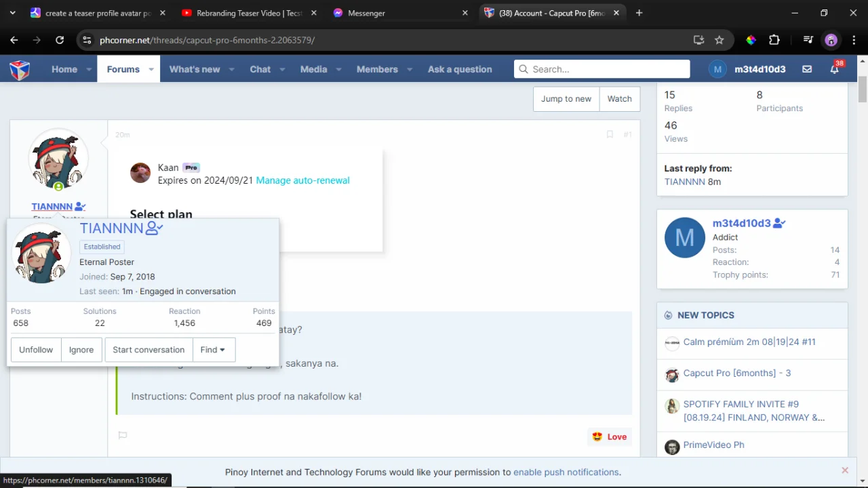Image resolution: width=868 pixels, height=488 pixels.
Task: Dismiss the push notification banner
Action: (845, 470)
